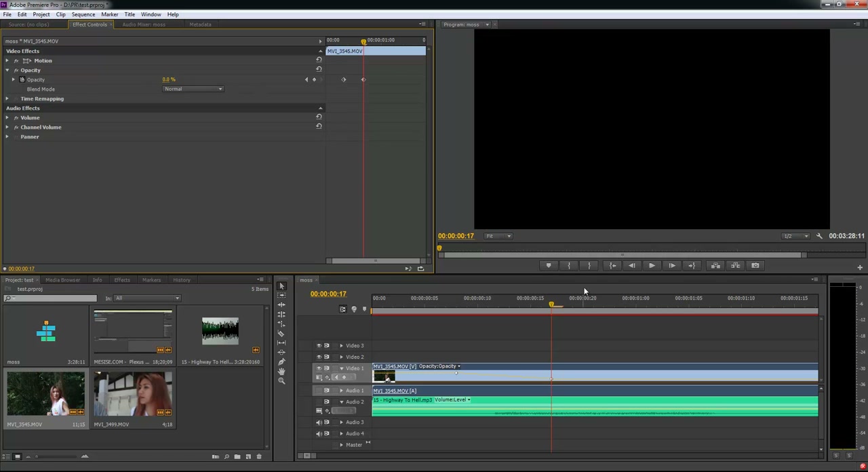Collapse Video 1 track
Image resolution: width=868 pixels, height=472 pixels.
pyautogui.click(x=341, y=368)
